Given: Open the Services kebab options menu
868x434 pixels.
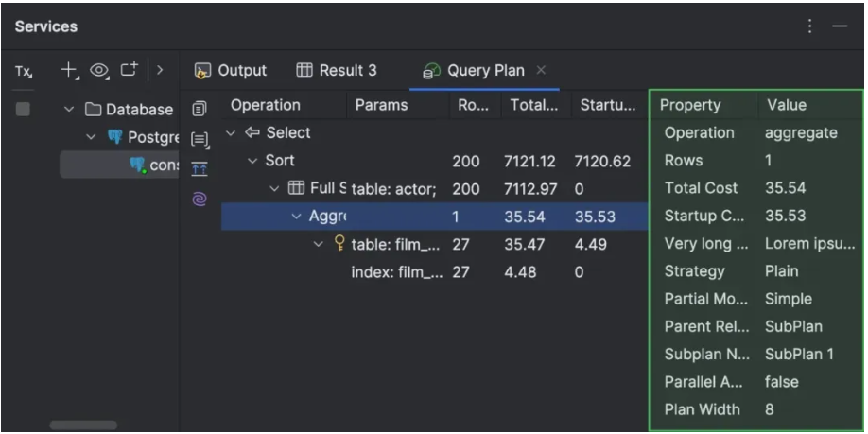Looking at the screenshot, I should pos(810,26).
